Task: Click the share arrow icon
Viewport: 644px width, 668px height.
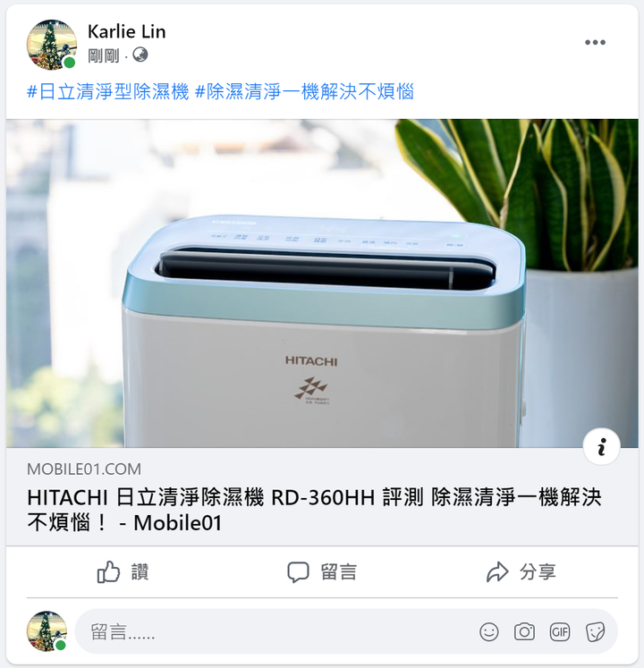Action: tap(497, 571)
